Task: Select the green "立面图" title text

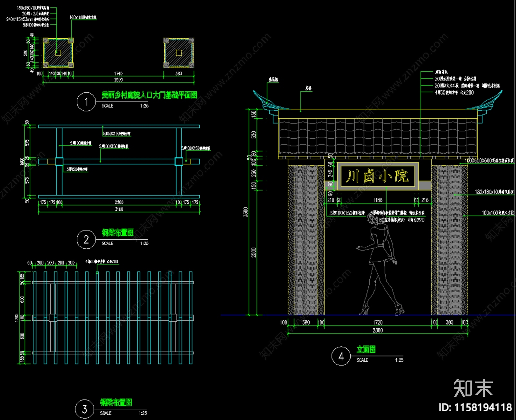Action: [366, 349]
